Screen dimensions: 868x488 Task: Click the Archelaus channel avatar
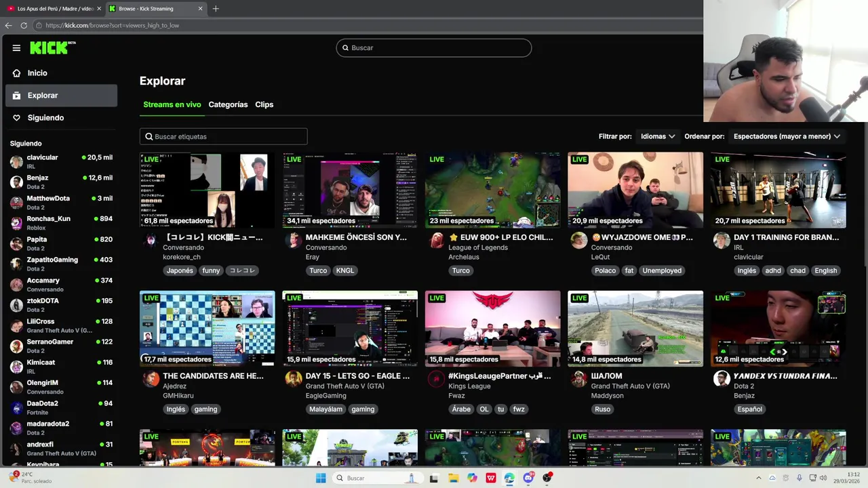click(x=436, y=241)
